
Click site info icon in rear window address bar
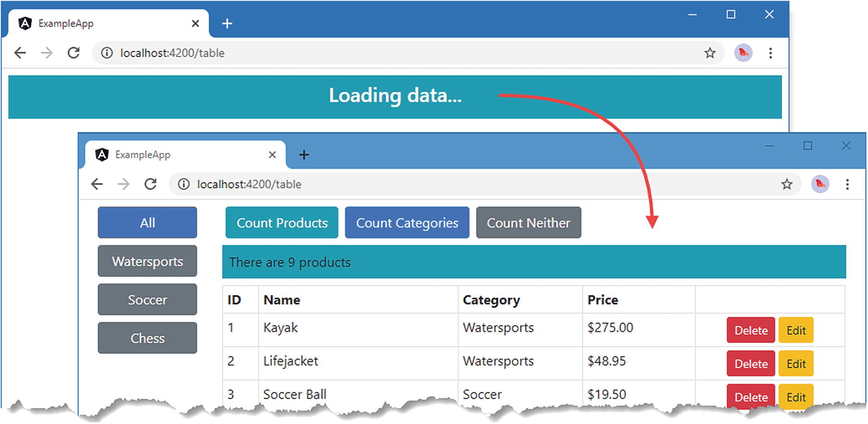point(107,53)
